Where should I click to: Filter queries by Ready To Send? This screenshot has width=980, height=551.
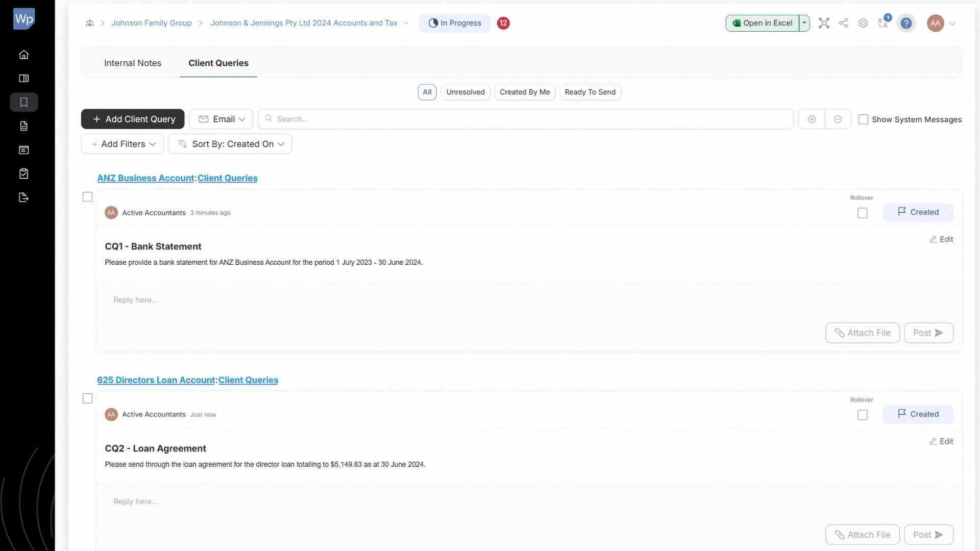click(590, 92)
